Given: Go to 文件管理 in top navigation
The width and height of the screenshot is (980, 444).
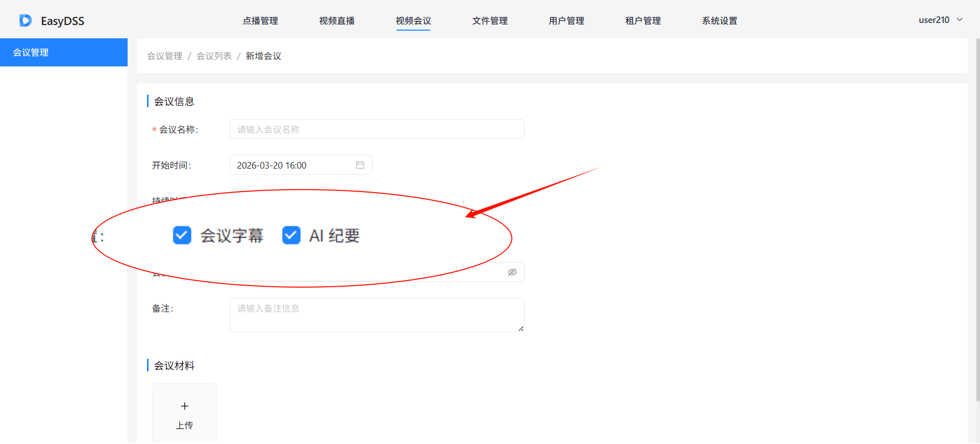Looking at the screenshot, I should [x=490, y=21].
